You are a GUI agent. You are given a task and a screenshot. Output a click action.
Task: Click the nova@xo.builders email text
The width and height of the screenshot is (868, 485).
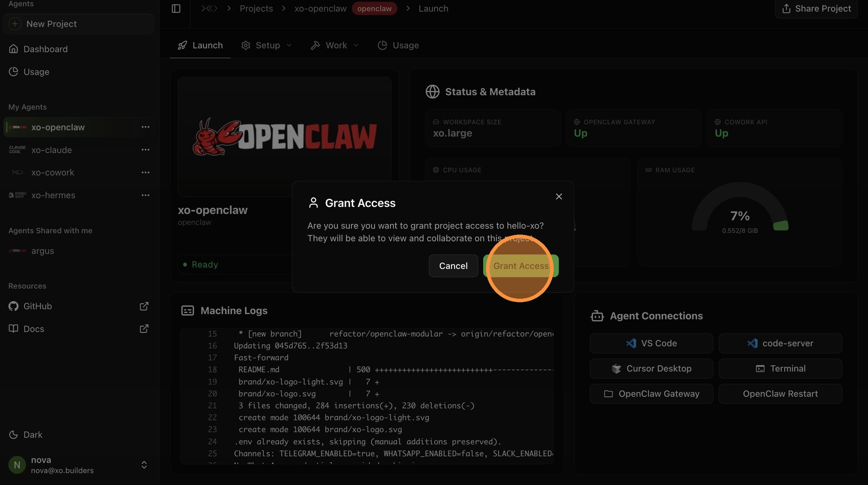pyautogui.click(x=62, y=470)
